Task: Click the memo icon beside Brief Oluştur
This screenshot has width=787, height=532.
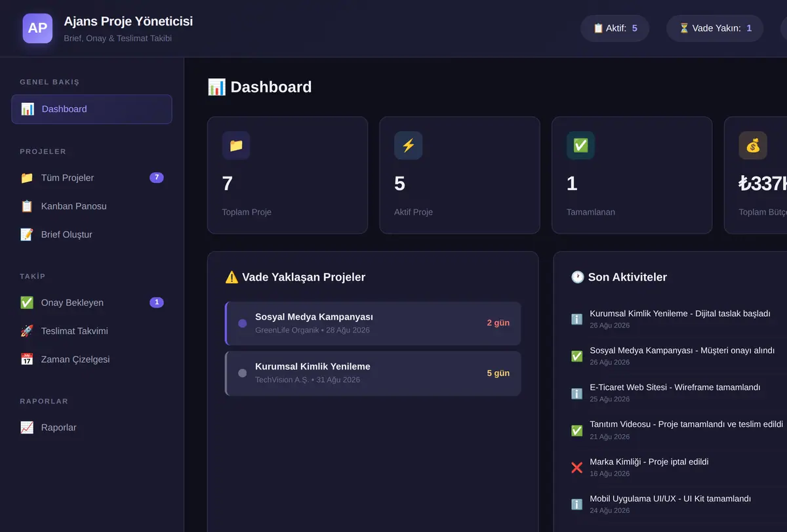Action: tap(27, 234)
